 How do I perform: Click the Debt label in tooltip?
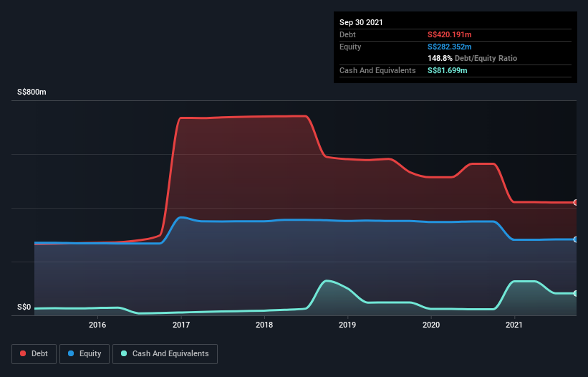pyautogui.click(x=347, y=34)
